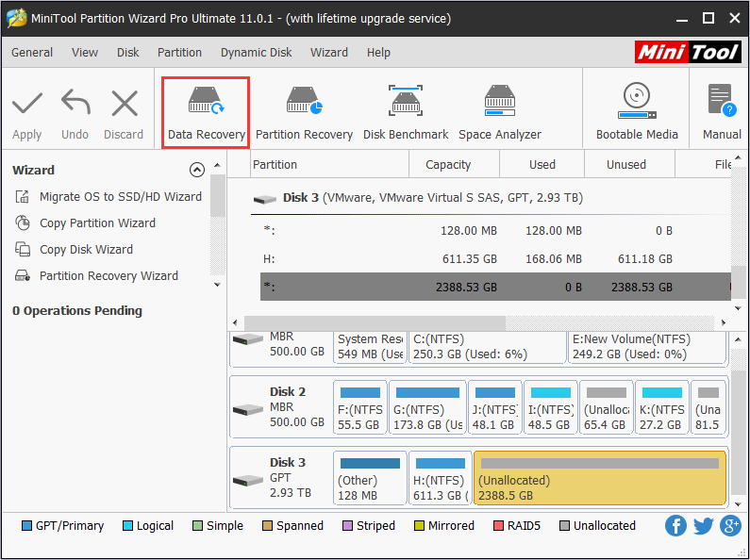This screenshot has width=750, height=560.
Task: Open the Data Recovery tool
Action: pos(207,113)
